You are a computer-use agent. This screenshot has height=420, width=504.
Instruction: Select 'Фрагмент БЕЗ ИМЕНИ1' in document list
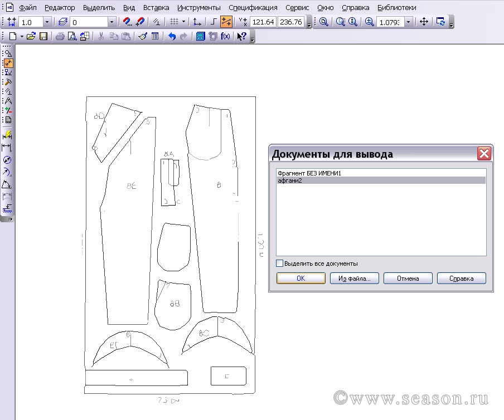click(309, 173)
